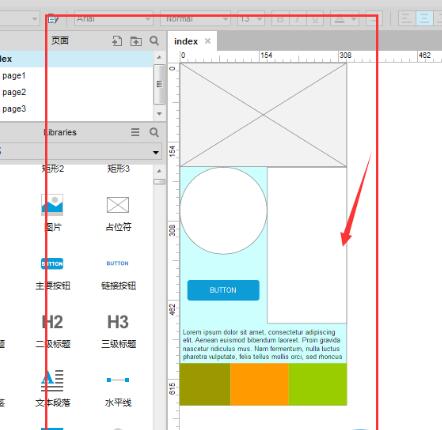Select the highlighted index page row

pos(76,59)
